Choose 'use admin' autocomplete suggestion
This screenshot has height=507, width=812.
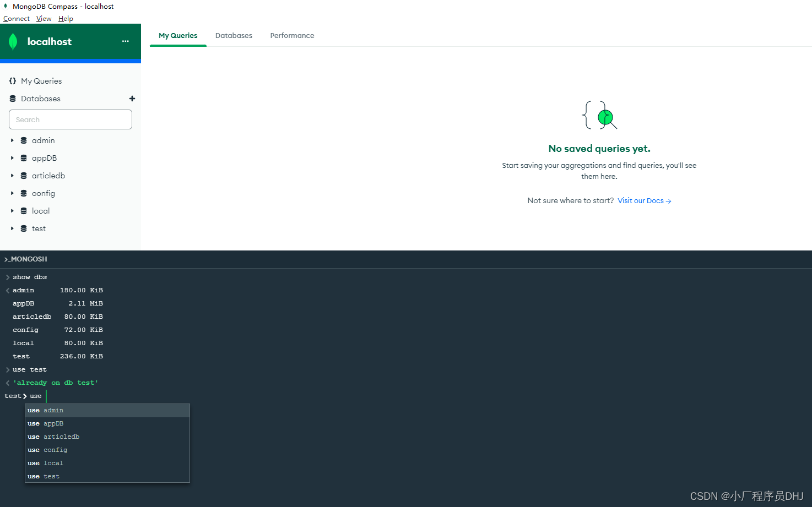pyautogui.click(x=107, y=410)
